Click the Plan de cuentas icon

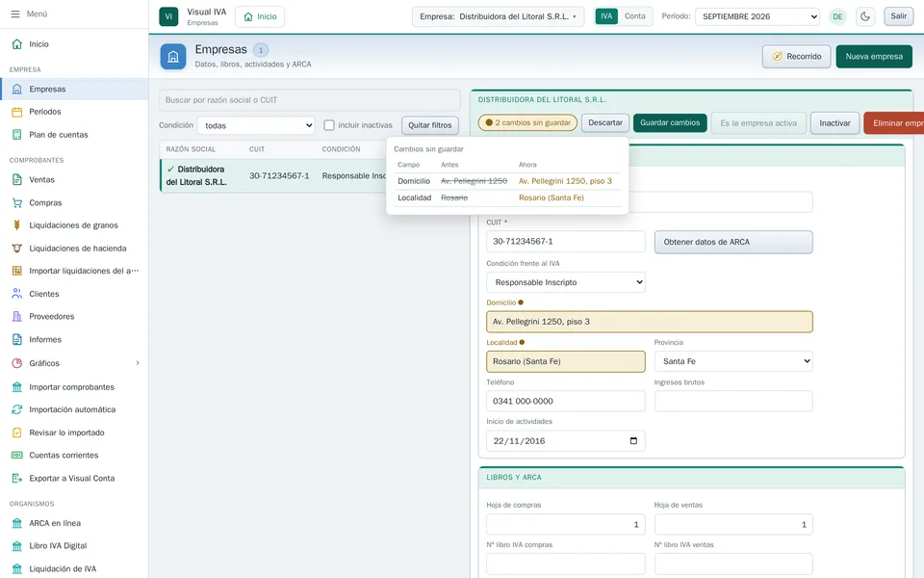[17, 135]
